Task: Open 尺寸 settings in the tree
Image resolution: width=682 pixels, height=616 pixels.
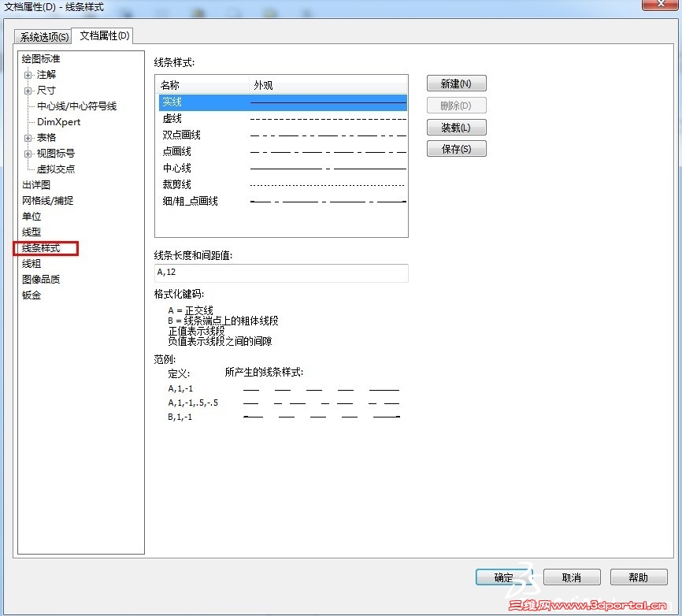Action: tap(46, 90)
